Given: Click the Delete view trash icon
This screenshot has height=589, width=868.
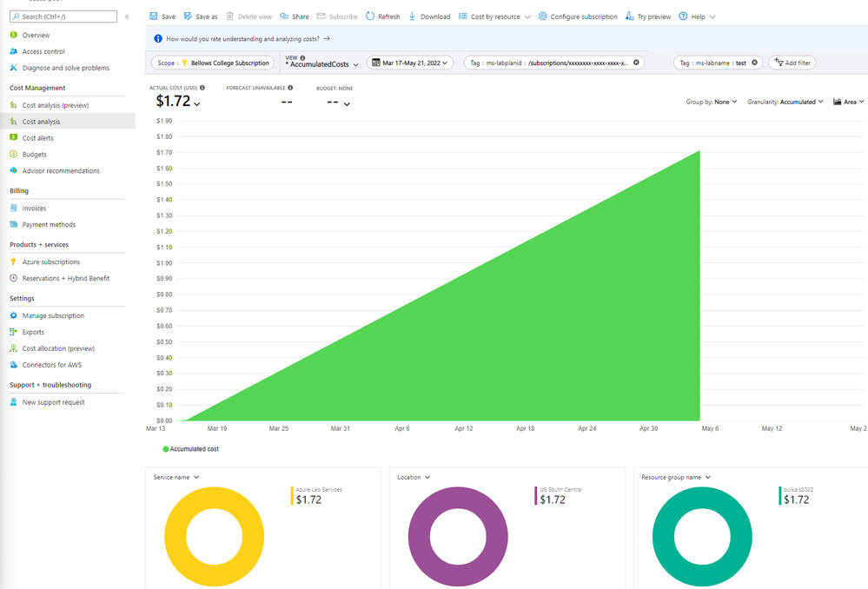Looking at the screenshot, I should [230, 17].
